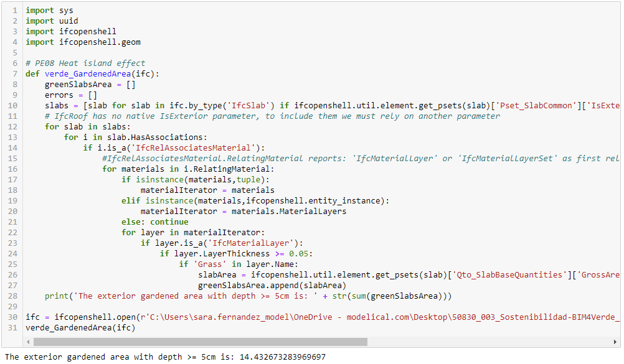
Task: Click the string 'IfcRelAssociatesMaterial' on line 14
Action: tap(194, 148)
